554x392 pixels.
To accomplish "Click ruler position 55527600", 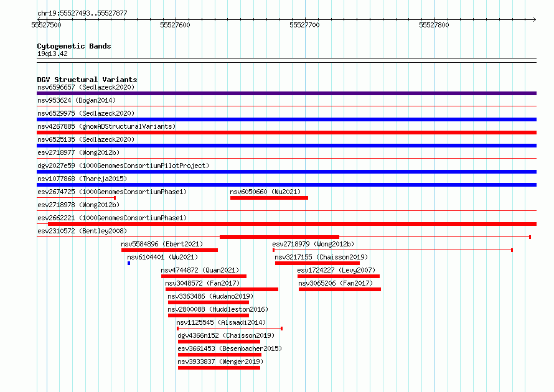I will 176,25.
